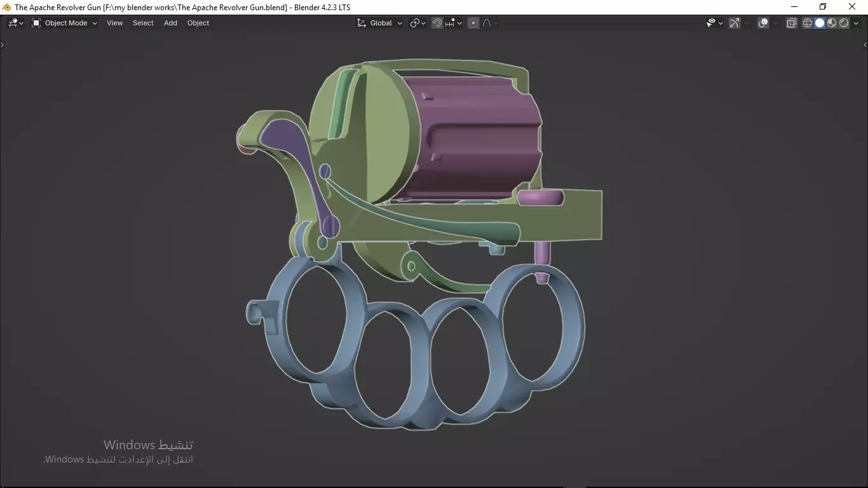Open the gizmo options dropdown arrow
This screenshot has width=868, height=488.
[x=747, y=23]
